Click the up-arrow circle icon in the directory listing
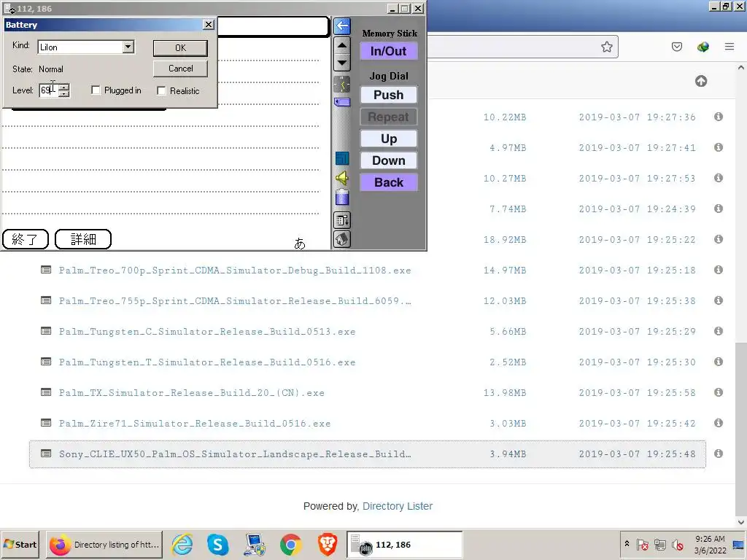 coord(701,81)
